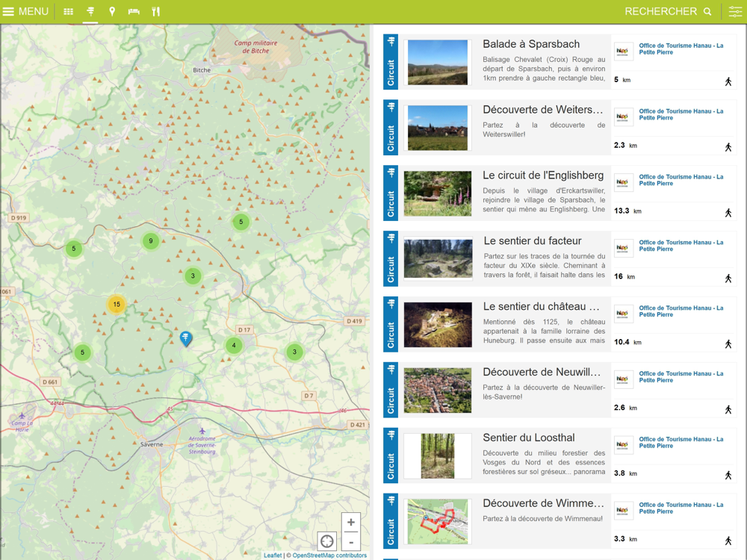Image resolution: width=747 pixels, height=560 pixels.
Task: Open the Leaflet attribution link
Action: pyautogui.click(x=273, y=556)
